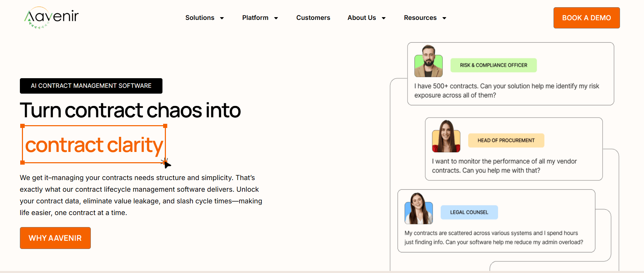Image resolution: width=644 pixels, height=273 pixels.
Task: Click the Risk & Compliance Officer green tag
Action: point(493,65)
